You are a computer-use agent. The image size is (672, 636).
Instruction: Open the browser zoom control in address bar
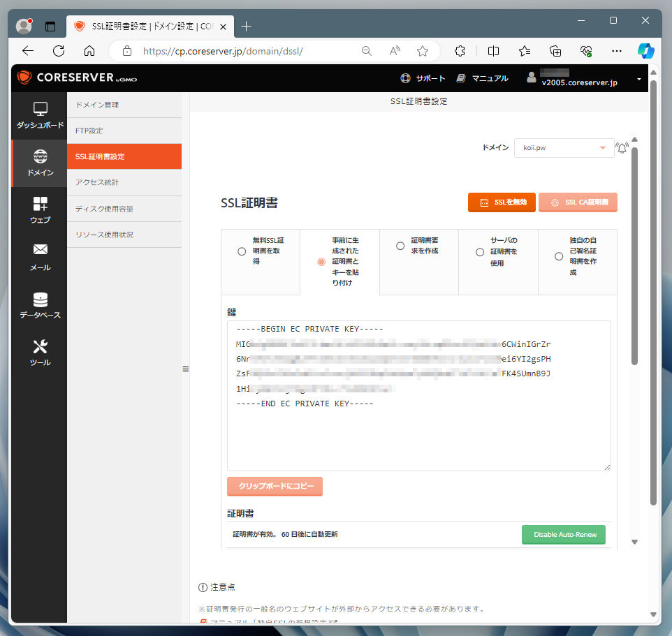point(367,51)
